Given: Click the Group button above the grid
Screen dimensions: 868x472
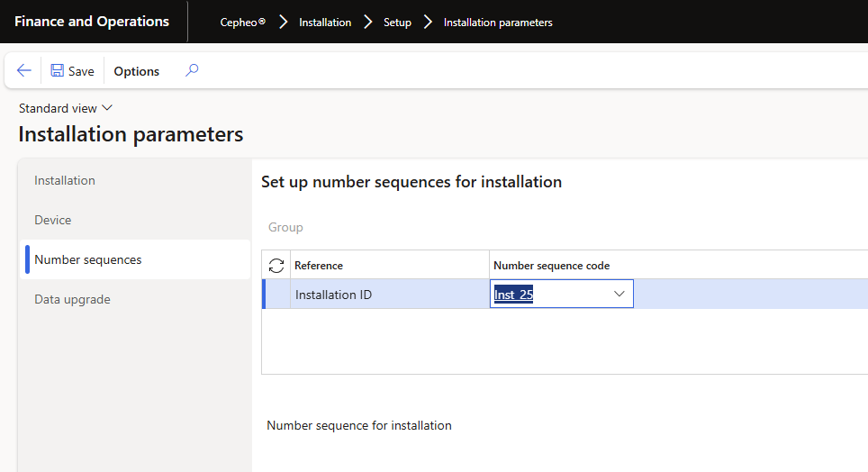Looking at the screenshot, I should [285, 227].
